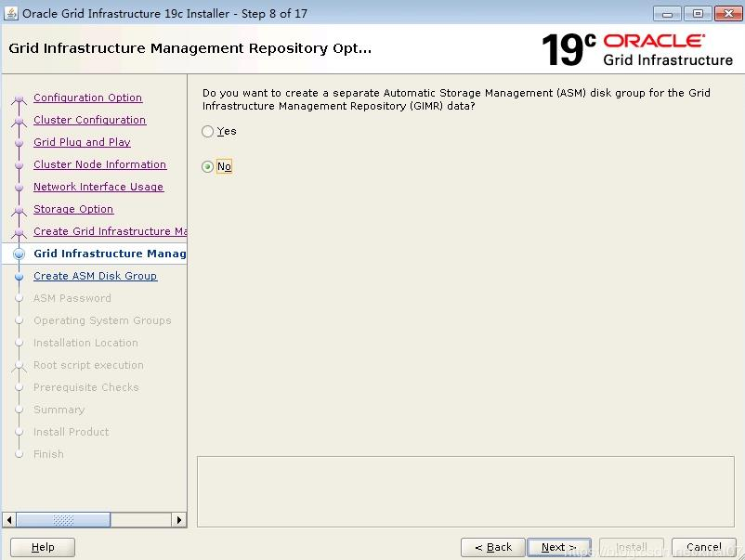Viewport: 745px width, 560px height.
Task: Go back with the Back button
Action: pyautogui.click(x=493, y=547)
